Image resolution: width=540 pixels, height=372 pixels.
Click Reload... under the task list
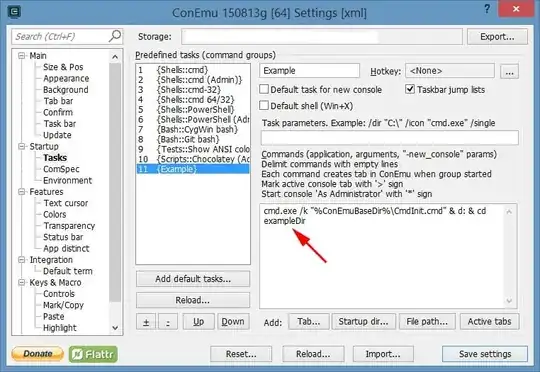[193, 300]
